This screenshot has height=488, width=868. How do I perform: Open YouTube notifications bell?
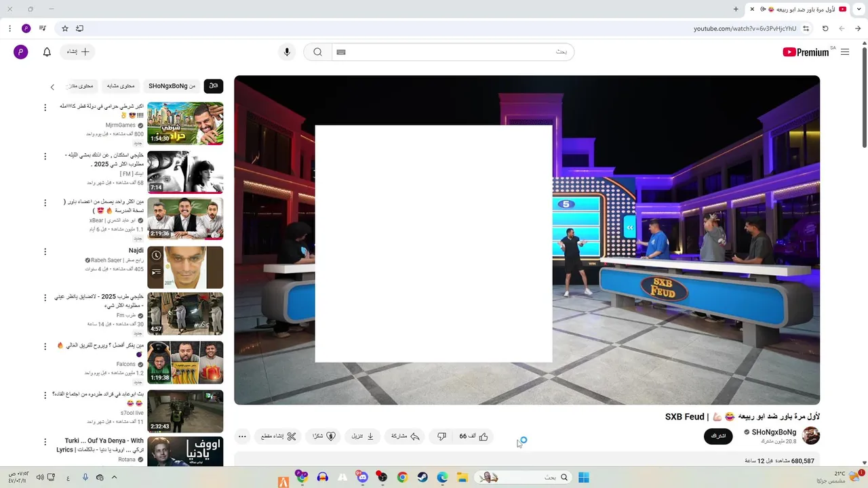(47, 52)
